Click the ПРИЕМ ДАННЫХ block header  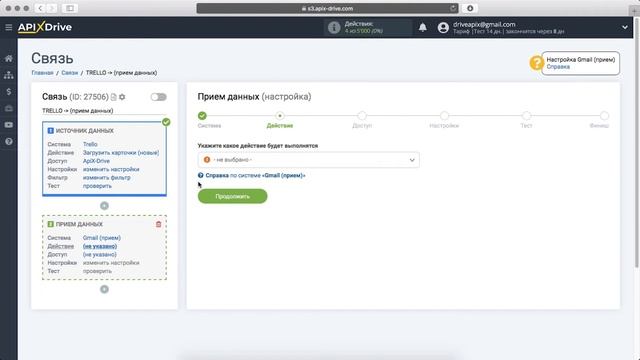coord(76,224)
